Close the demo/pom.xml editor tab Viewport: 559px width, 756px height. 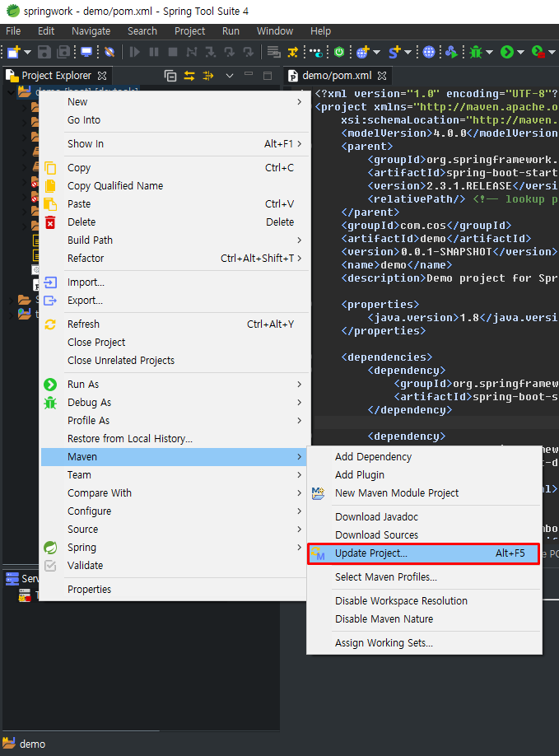click(382, 76)
